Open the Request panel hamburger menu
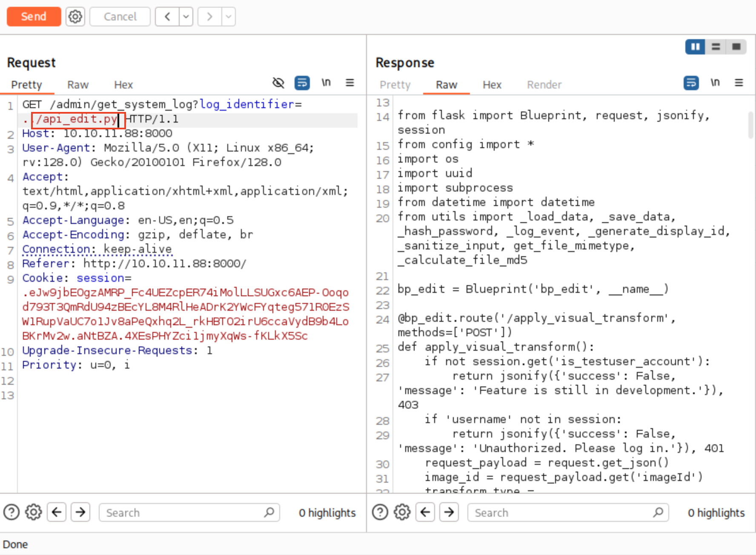756x555 pixels. (350, 83)
